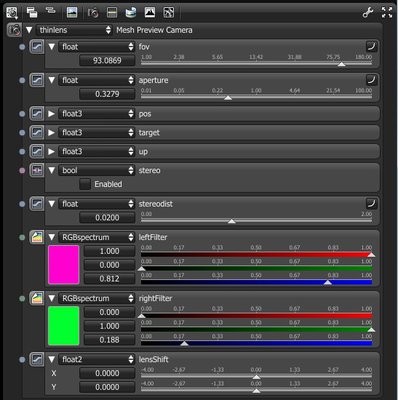Enable the stereo checkbox
Viewport: 398px width, 400px height.
(x=85, y=184)
